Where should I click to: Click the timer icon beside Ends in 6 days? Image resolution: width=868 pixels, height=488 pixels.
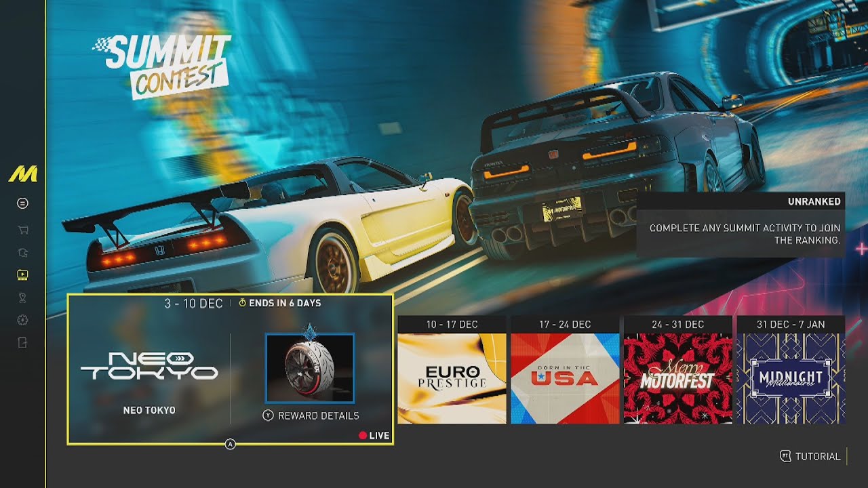[243, 303]
